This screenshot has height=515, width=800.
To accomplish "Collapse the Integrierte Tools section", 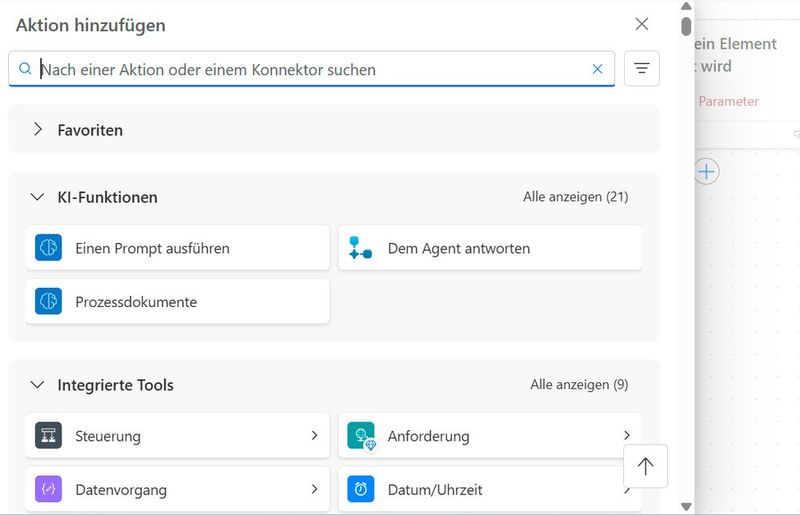I will (x=37, y=385).
